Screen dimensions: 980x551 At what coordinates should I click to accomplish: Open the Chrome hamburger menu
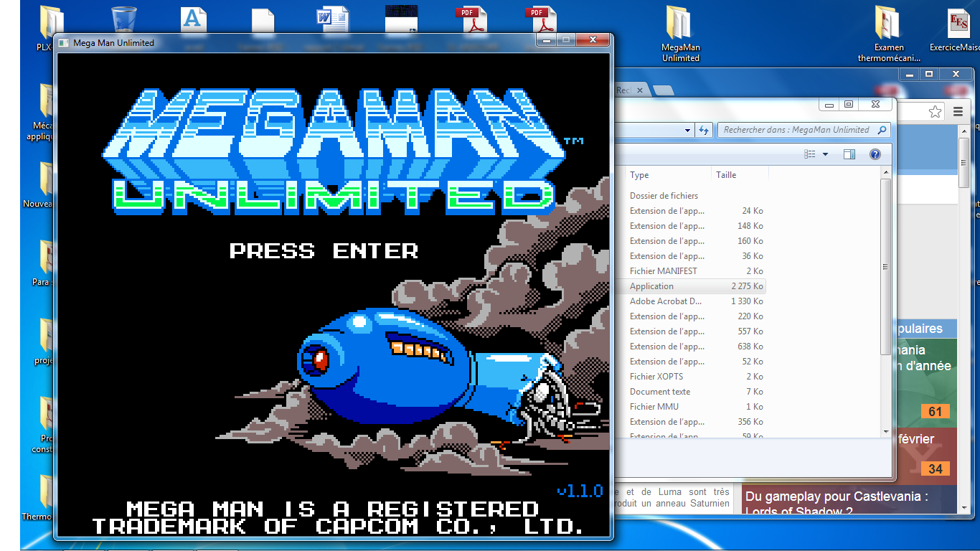pyautogui.click(x=958, y=111)
